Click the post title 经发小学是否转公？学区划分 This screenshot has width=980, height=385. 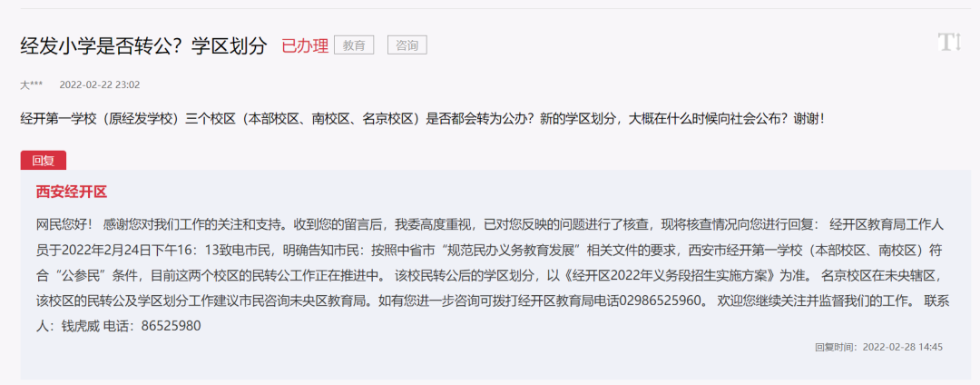143,45
